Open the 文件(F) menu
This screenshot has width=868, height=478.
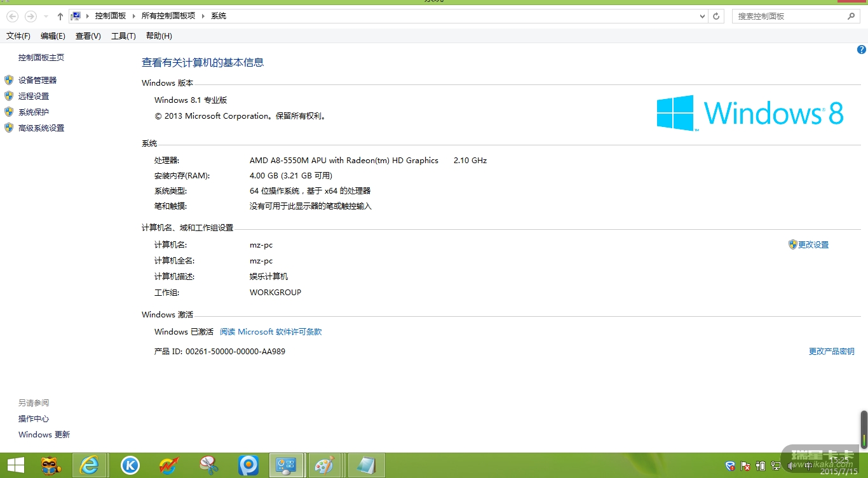click(x=18, y=36)
